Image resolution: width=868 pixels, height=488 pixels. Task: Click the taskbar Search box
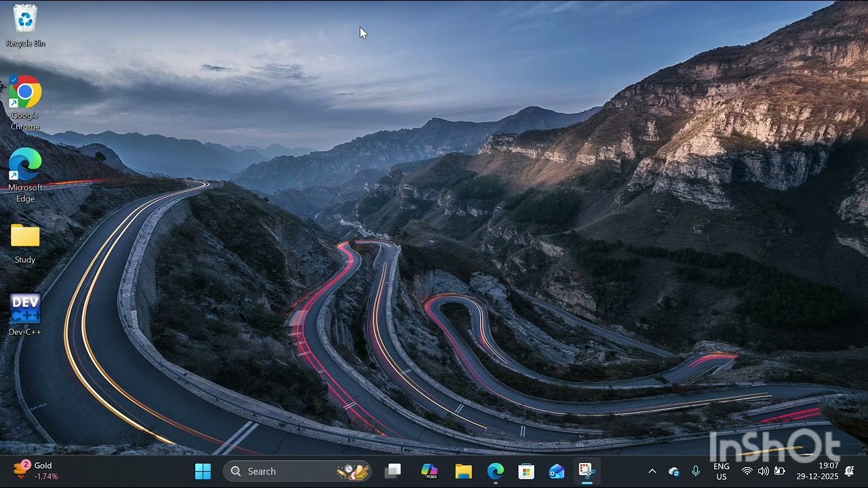298,471
